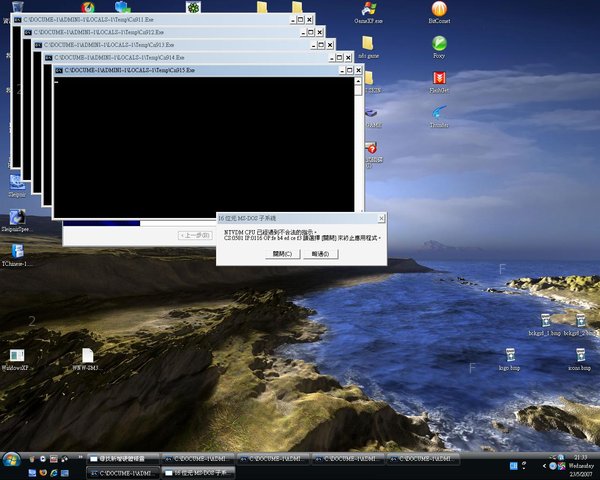Click the 略過(I) ignore button in dialog
600x480 pixels.
[320, 254]
